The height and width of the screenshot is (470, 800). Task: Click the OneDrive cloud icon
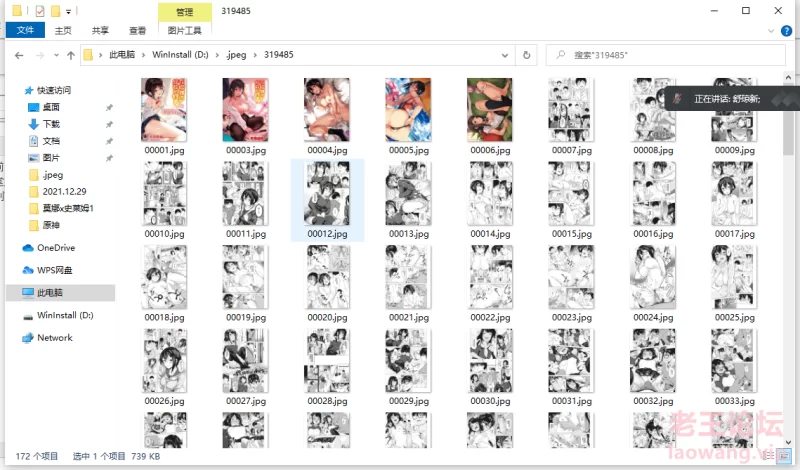click(28, 248)
